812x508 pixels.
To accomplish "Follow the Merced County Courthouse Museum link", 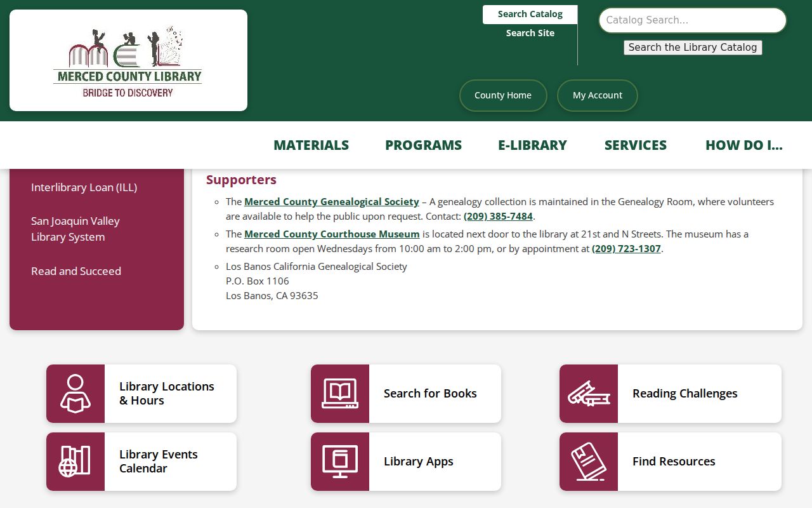I will (332, 234).
